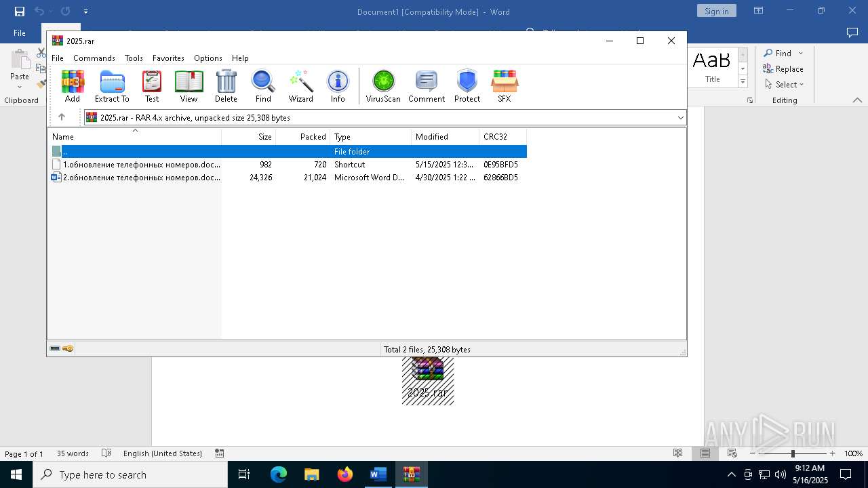Open File Explorer from taskbar
The image size is (868, 488).
click(312, 474)
